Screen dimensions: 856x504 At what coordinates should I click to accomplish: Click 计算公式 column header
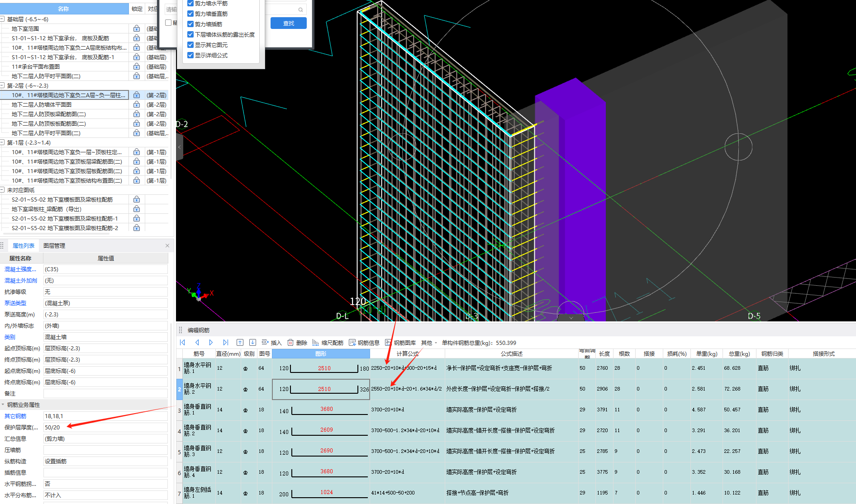pos(407,353)
